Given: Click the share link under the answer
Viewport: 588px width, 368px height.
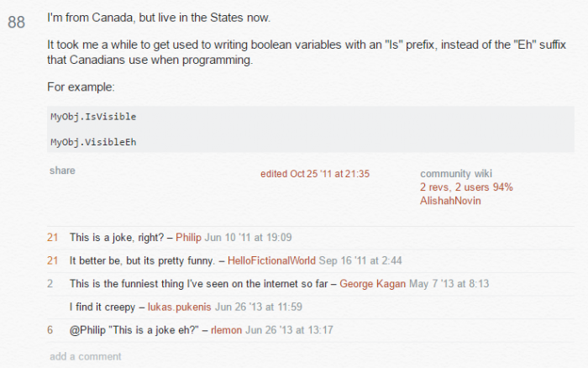Looking at the screenshot, I should point(62,171).
